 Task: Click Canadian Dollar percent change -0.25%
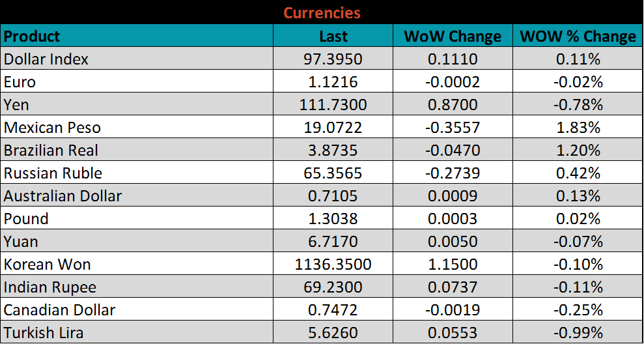point(578,310)
